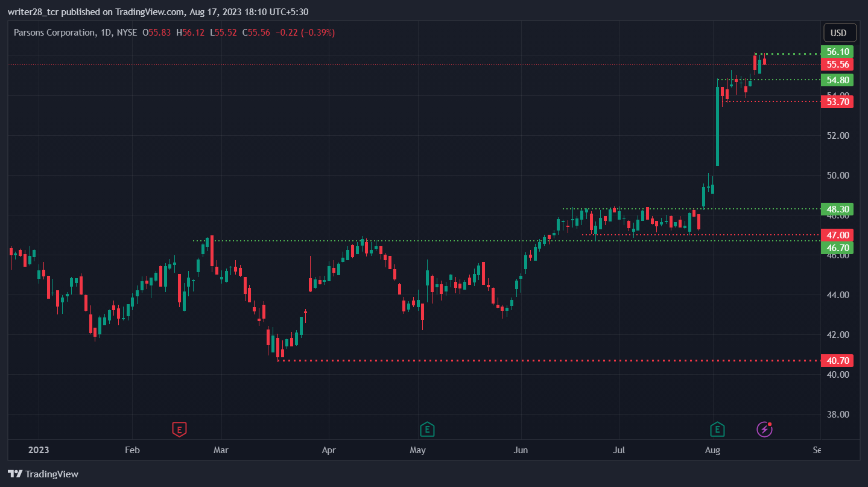Click the 53.70 red price label

[838, 102]
